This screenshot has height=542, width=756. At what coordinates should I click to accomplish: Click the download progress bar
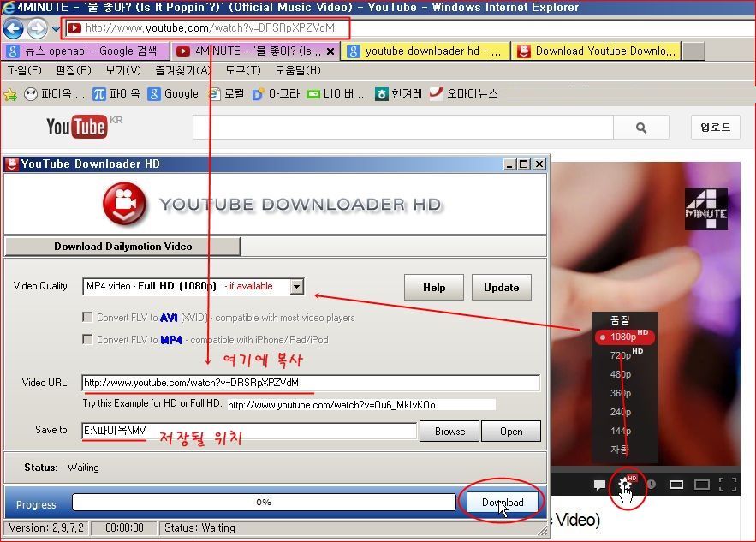pyautogui.click(x=264, y=503)
